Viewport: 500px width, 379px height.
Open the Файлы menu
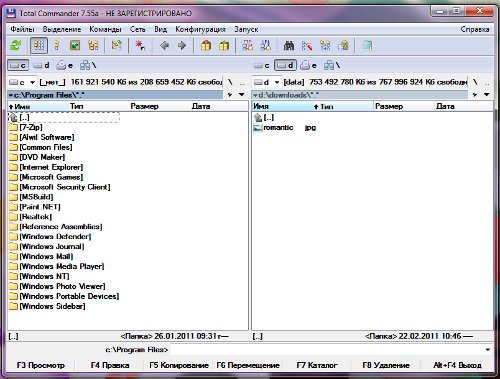coord(22,29)
